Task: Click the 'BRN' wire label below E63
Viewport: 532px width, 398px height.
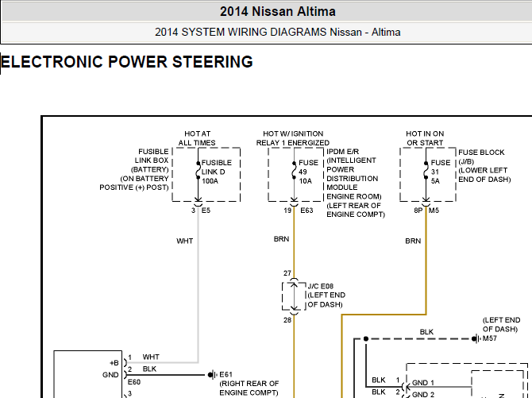Action: [x=281, y=239]
